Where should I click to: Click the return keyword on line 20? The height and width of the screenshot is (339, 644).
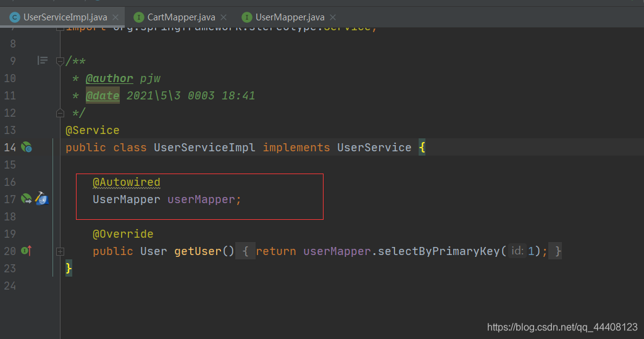(276, 251)
